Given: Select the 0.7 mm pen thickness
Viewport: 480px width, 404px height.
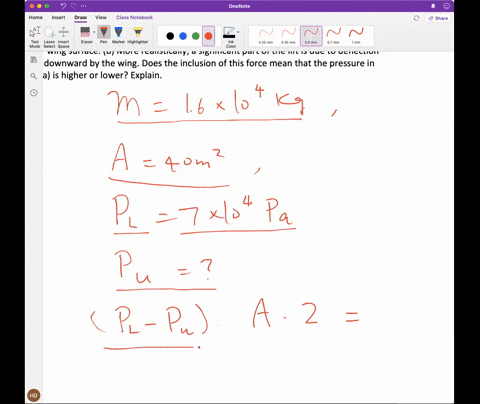Looking at the screenshot, I should [333, 36].
